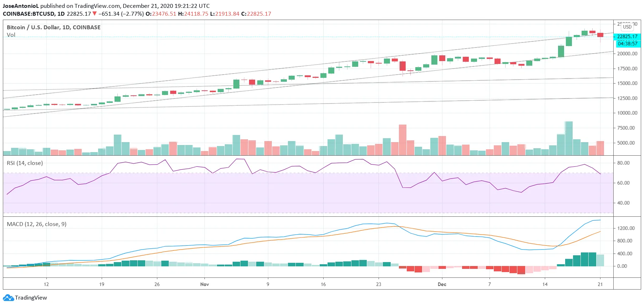Click the 10000.00 price axis label
Screen dimensions: 644x306
pyautogui.click(x=627, y=113)
